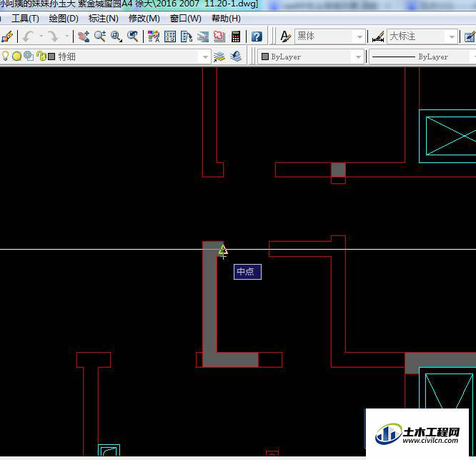Open the 修改(M) menu
This screenshot has width=476, height=460.
pyautogui.click(x=144, y=19)
